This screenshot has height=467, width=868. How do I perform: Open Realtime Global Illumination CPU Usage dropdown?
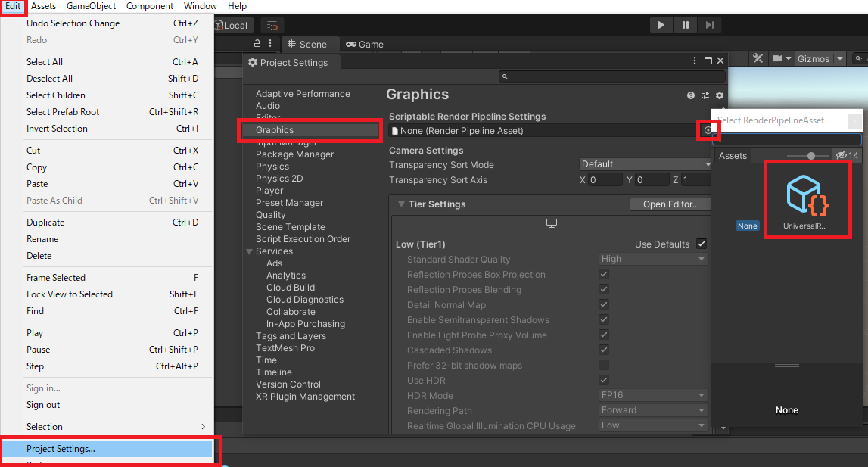pyautogui.click(x=653, y=425)
